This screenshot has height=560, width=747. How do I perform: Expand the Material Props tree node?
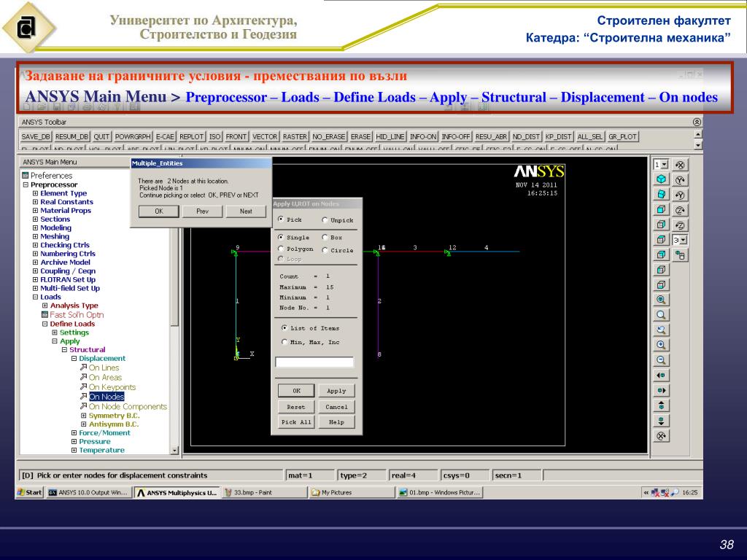click(x=35, y=211)
